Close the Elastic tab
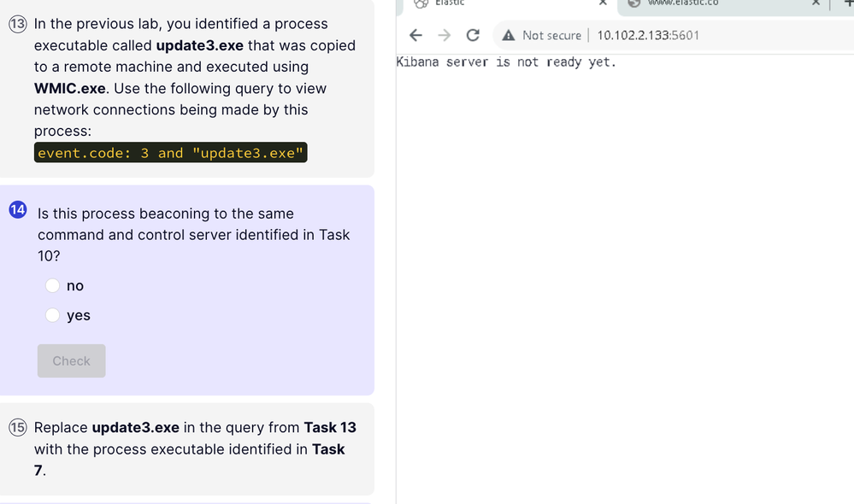The width and height of the screenshot is (854, 504). tap(603, 3)
